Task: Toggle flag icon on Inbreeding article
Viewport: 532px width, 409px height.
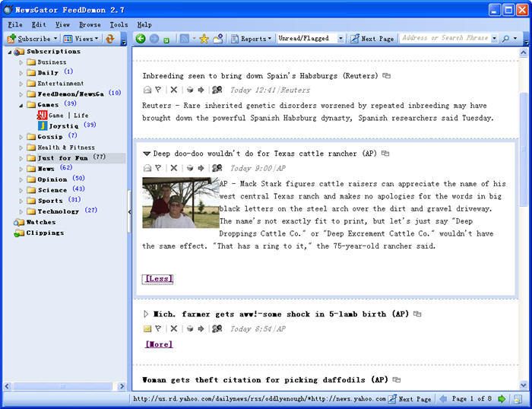Action: coord(158,90)
